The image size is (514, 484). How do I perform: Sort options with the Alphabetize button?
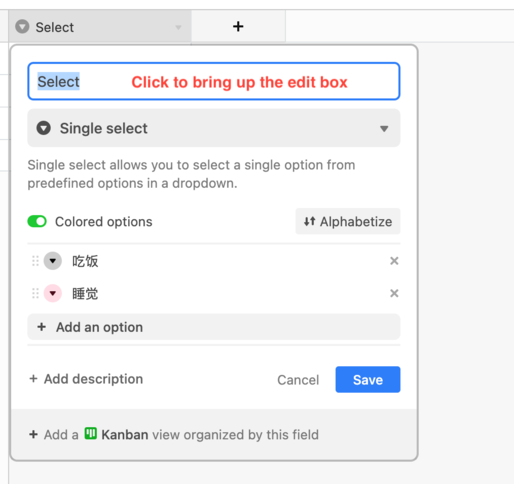tap(348, 221)
